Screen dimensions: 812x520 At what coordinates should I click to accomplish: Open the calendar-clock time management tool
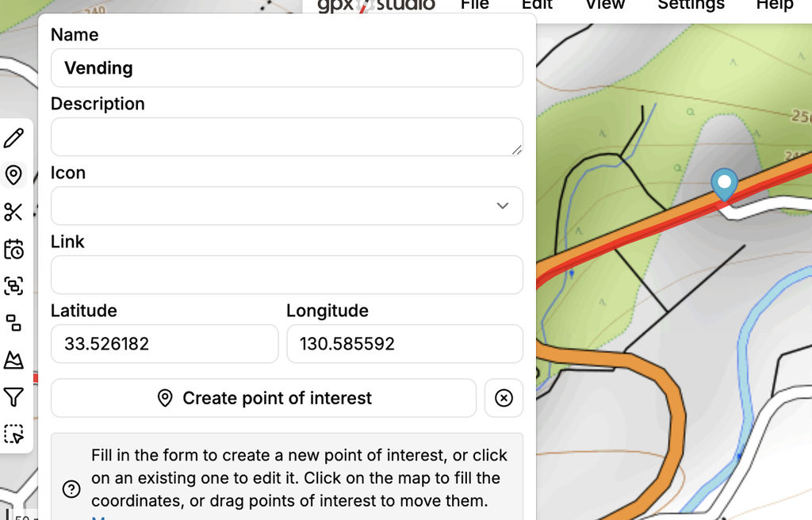coord(13,249)
